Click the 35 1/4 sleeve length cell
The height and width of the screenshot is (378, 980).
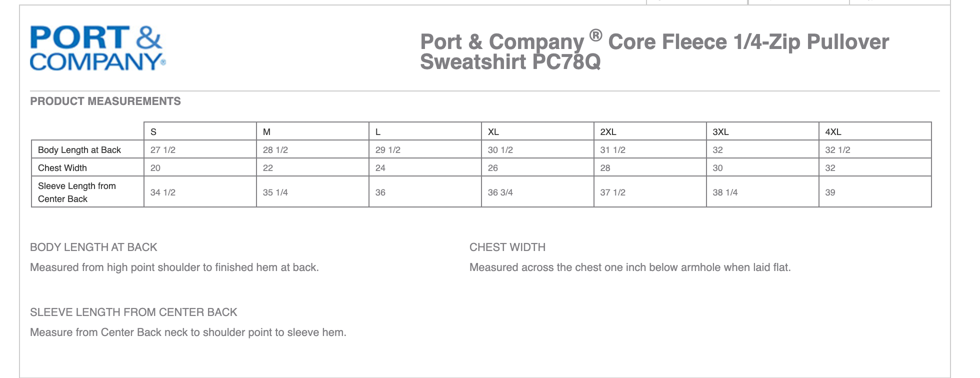coord(275,192)
